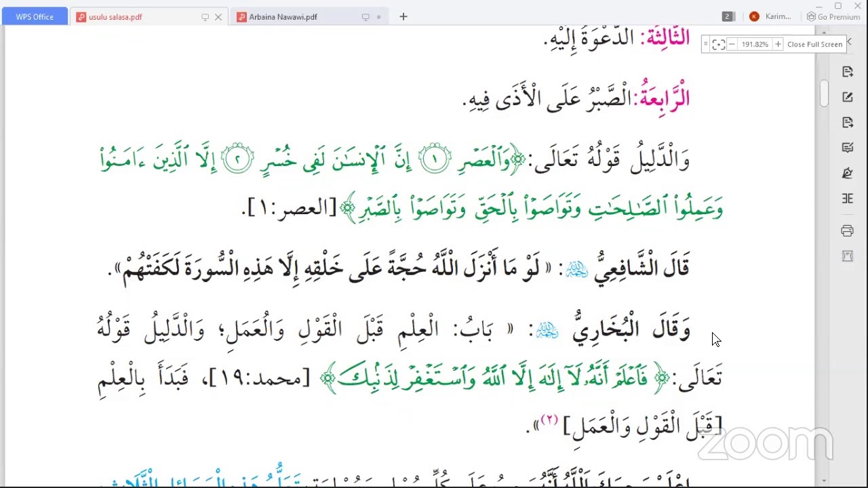Click the fit-to-screen focus icon
The height and width of the screenshot is (488, 868).
tap(719, 44)
